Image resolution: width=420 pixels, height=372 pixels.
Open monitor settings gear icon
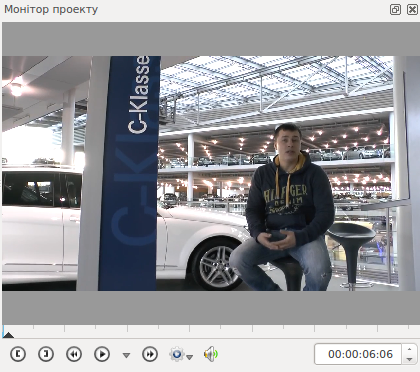(177, 354)
